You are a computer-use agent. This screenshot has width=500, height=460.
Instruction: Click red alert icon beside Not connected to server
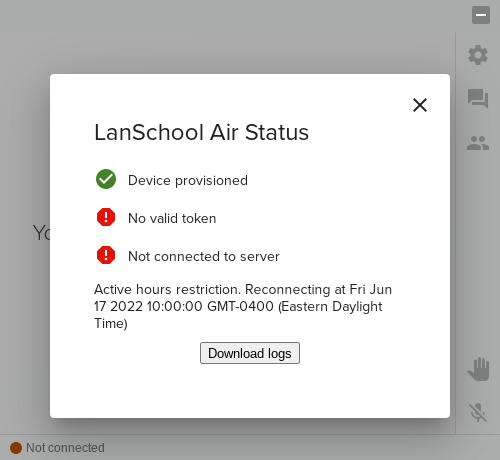point(106,255)
